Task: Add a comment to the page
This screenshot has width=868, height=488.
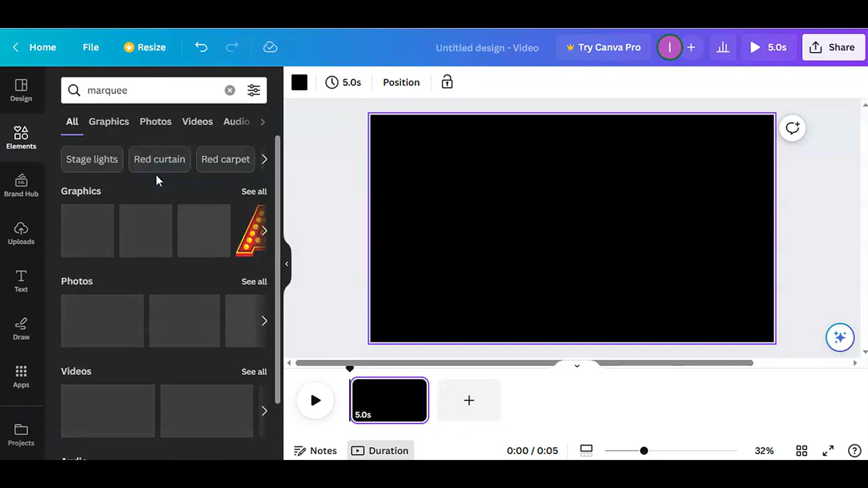Action: point(793,128)
